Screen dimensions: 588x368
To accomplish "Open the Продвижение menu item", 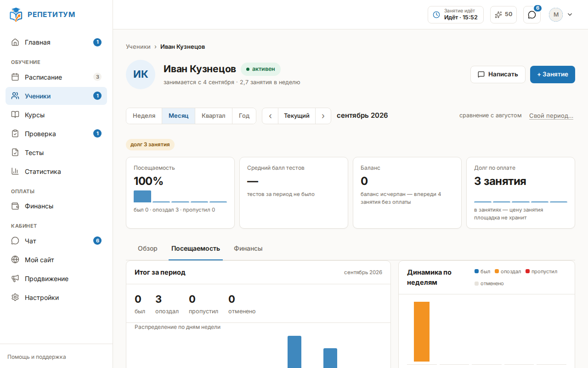I will 56,279.
